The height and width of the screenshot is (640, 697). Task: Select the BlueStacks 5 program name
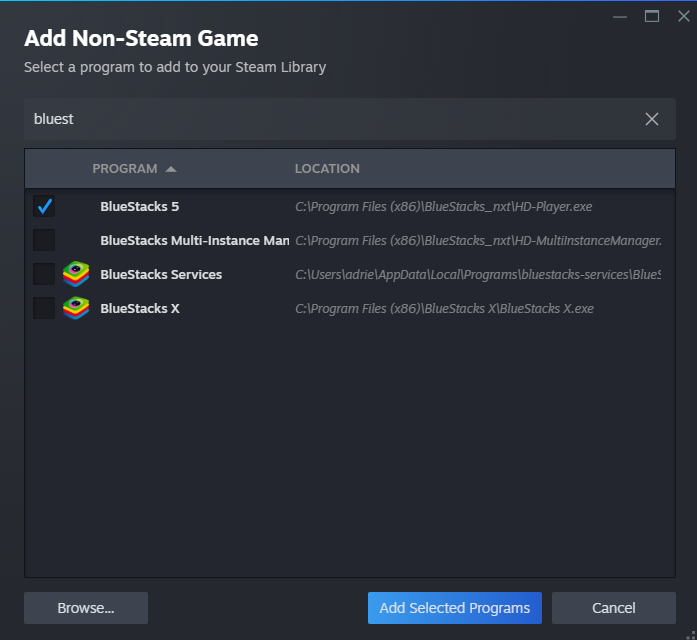(x=139, y=207)
